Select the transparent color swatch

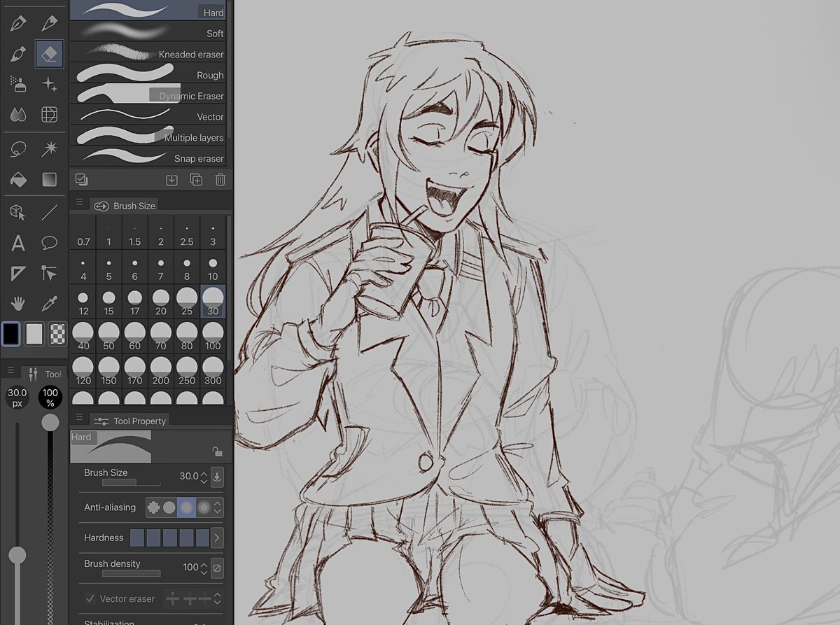click(58, 335)
